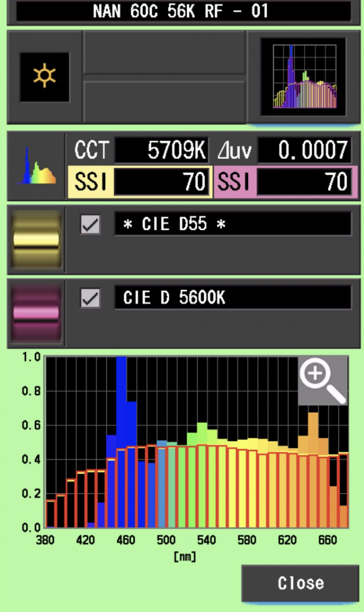
Task: Select the yellow SSI value field
Action: click(161, 183)
